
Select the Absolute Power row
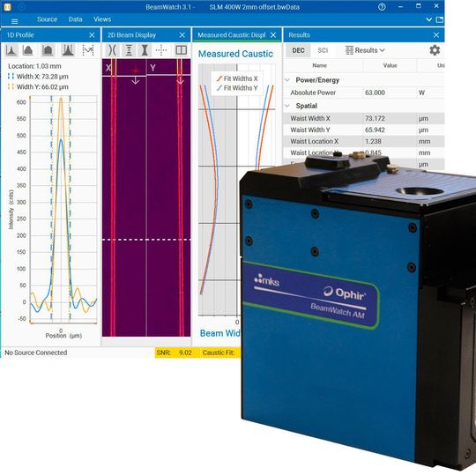[x=363, y=93]
